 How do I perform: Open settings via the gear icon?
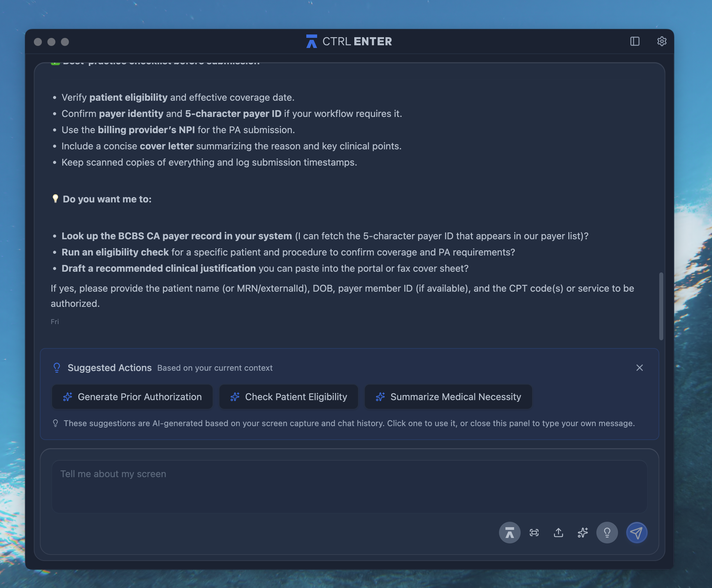point(662,41)
